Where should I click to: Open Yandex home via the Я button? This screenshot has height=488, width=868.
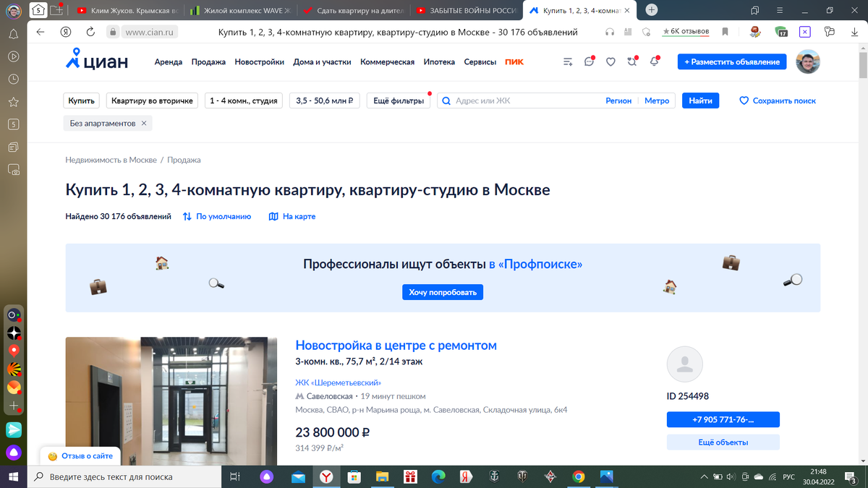(65, 32)
